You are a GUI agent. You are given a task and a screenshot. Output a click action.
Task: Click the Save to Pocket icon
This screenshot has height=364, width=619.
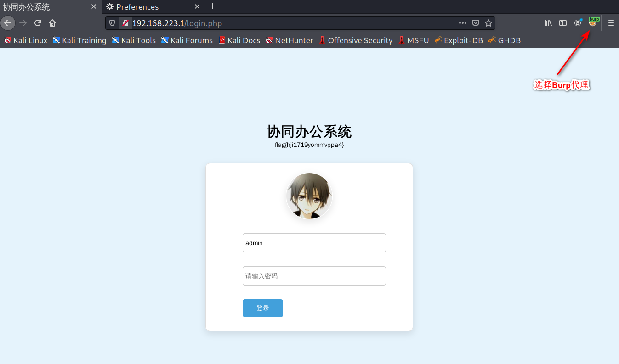click(x=476, y=23)
